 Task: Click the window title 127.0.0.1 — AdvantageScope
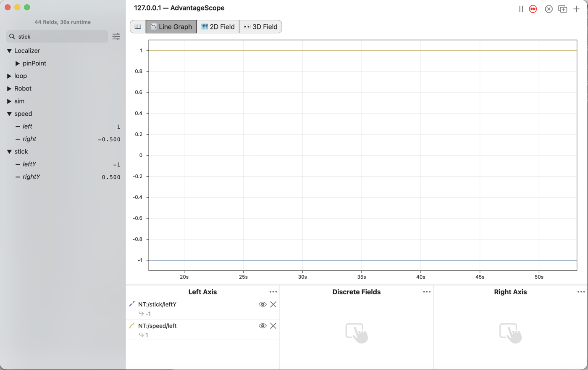coord(179,8)
